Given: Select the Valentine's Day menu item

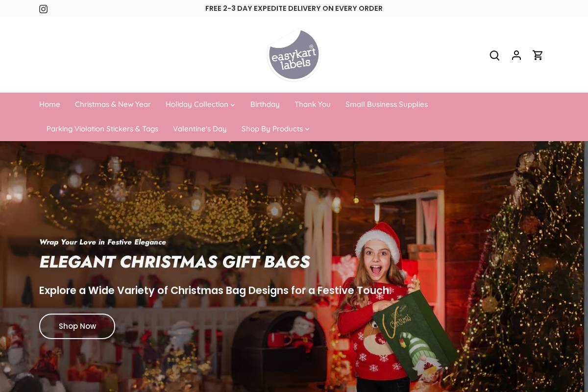Looking at the screenshot, I should click(x=199, y=129).
